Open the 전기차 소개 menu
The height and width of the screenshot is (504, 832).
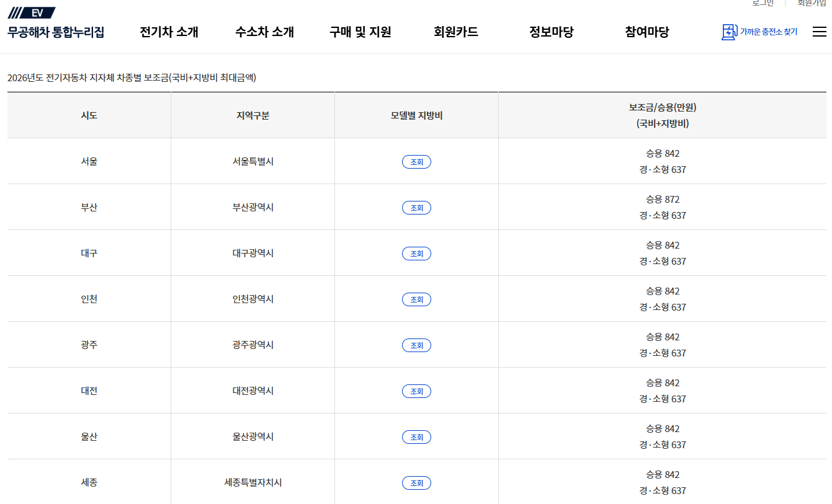(x=169, y=32)
